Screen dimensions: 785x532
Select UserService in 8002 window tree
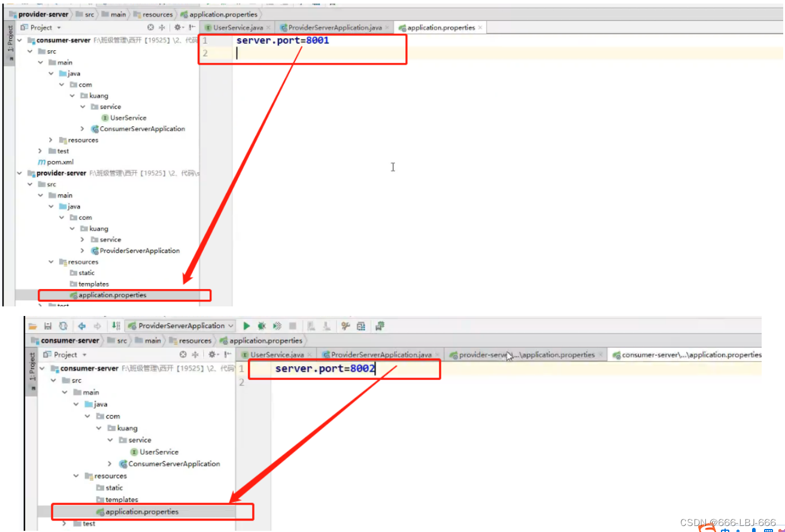coord(154,452)
